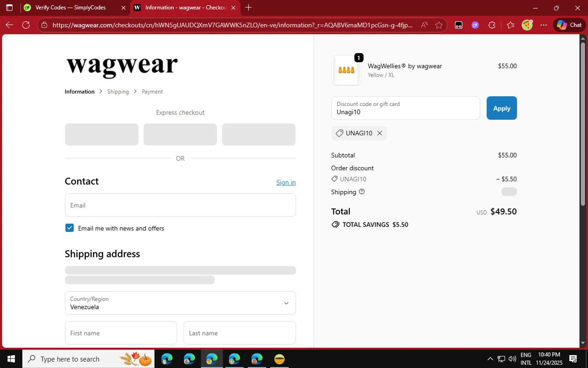Uncheck Email me with news and offers
The width and height of the screenshot is (588, 368).
[69, 228]
